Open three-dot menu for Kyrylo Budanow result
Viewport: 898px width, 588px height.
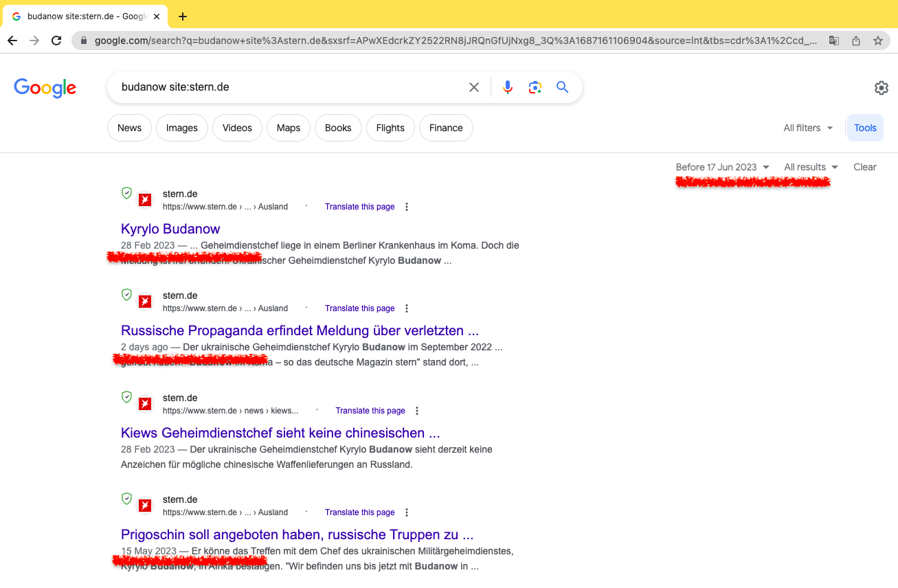pos(407,207)
